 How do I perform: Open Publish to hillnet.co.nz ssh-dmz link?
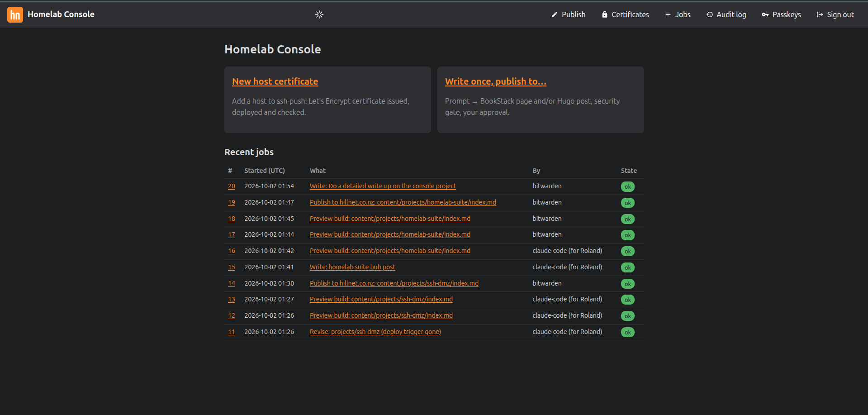[x=394, y=283]
